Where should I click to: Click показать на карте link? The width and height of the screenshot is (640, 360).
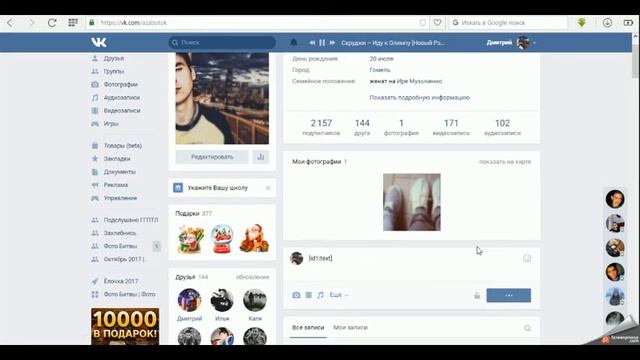[505, 162]
